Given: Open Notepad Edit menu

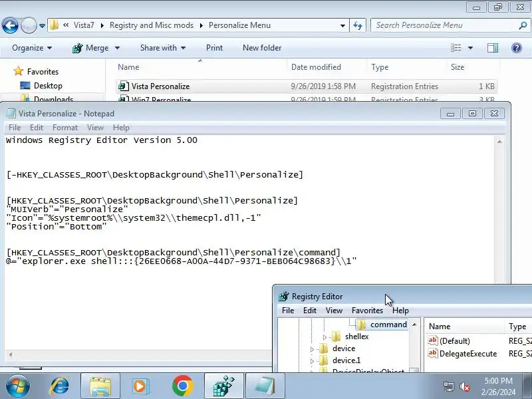Looking at the screenshot, I should 37,128.
